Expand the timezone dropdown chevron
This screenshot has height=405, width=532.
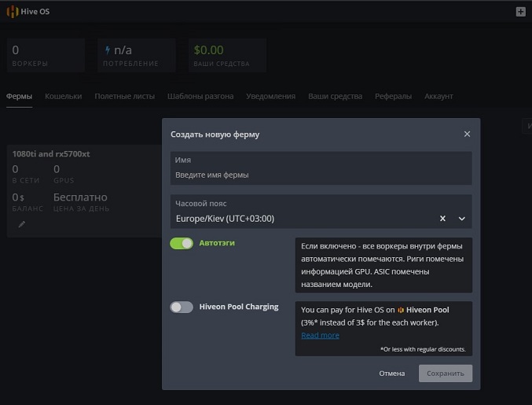click(x=462, y=219)
